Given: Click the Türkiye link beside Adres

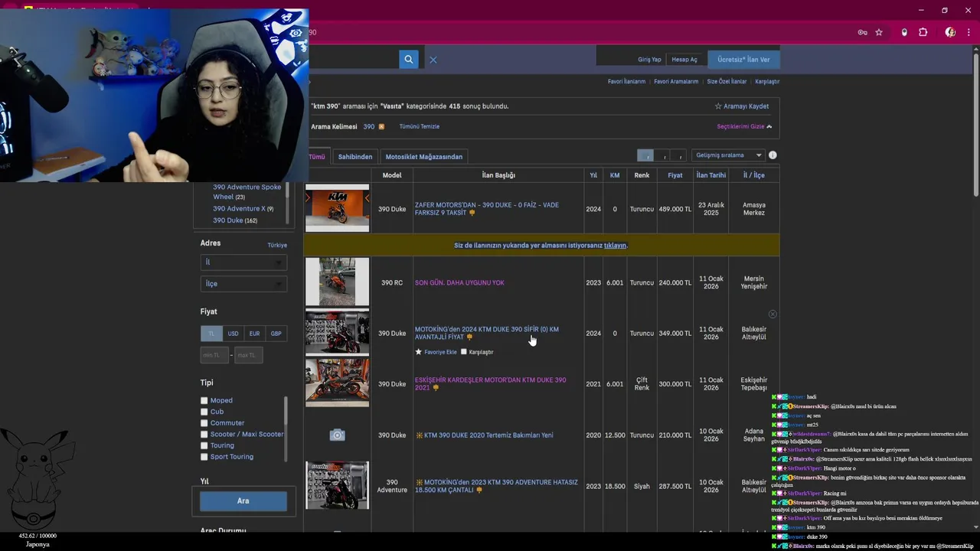Looking at the screenshot, I should click(277, 245).
